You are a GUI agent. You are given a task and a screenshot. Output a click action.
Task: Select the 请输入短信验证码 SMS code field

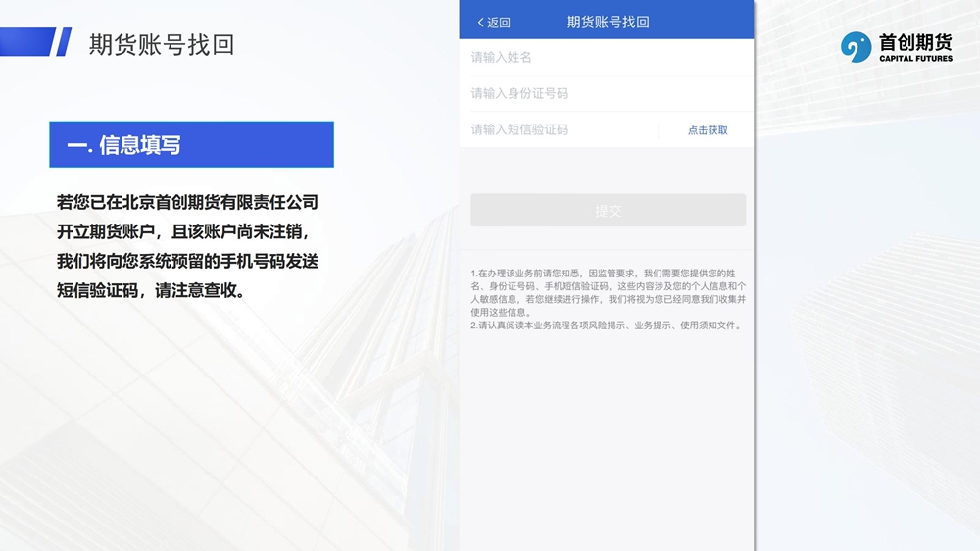pos(559,130)
